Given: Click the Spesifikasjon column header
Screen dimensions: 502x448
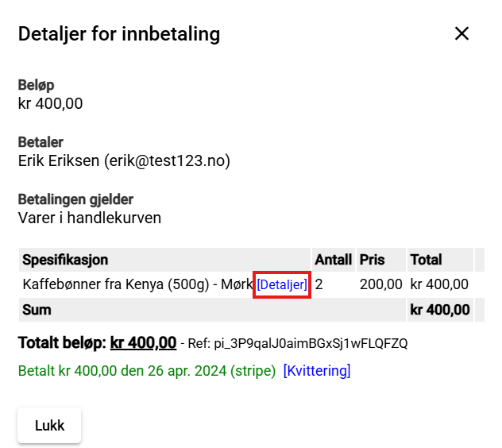Looking at the screenshot, I should click(65, 260).
